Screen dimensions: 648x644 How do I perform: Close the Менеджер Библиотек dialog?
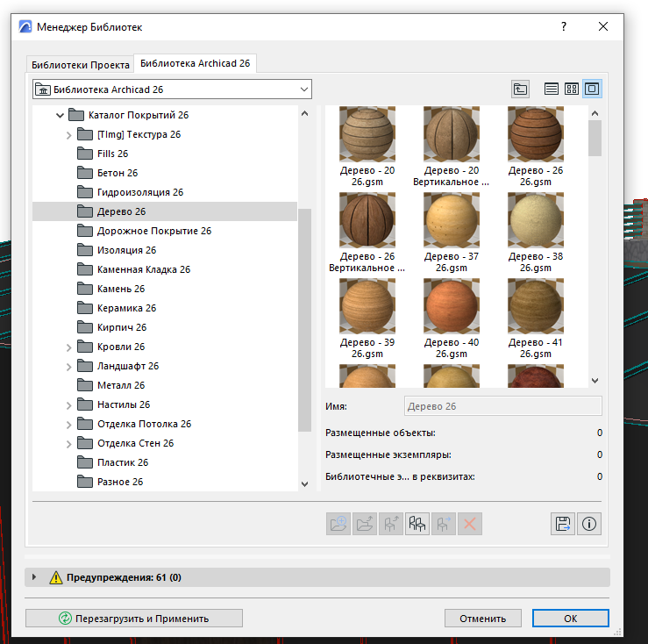coord(603,27)
